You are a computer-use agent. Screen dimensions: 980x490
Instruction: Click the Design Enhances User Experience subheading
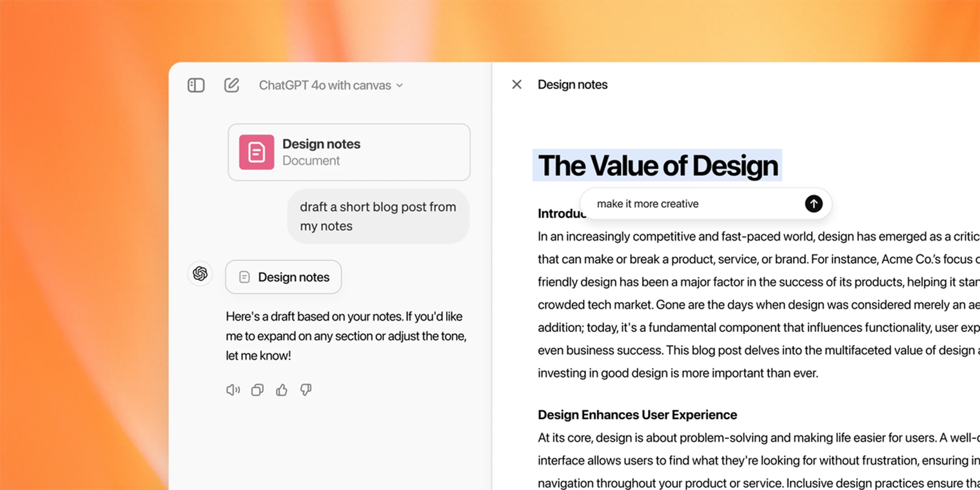click(638, 415)
